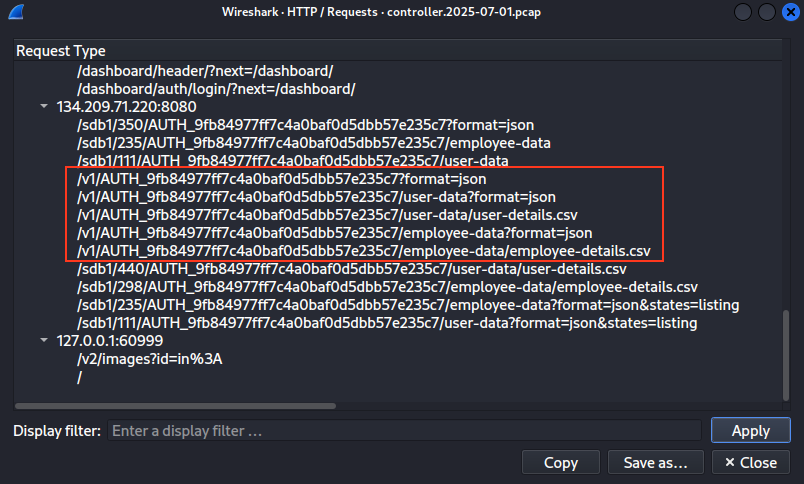Select /v1 employee-data?format=json request row
This screenshot has height=484, width=804.
[x=334, y=233]
